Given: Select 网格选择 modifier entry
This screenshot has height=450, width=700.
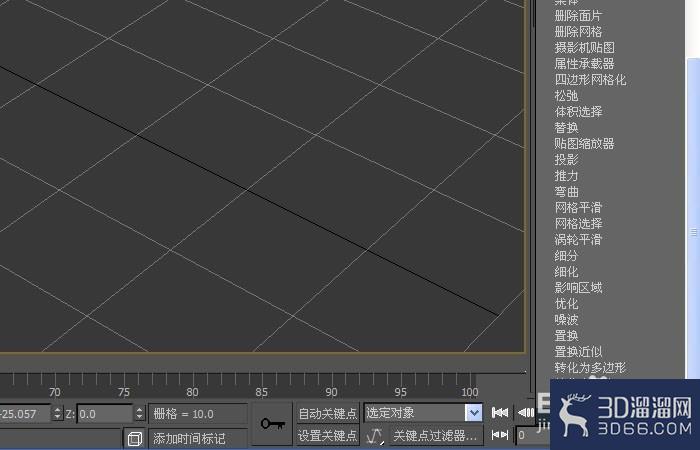Looking at the screenshot, I should tap(578, 224).
